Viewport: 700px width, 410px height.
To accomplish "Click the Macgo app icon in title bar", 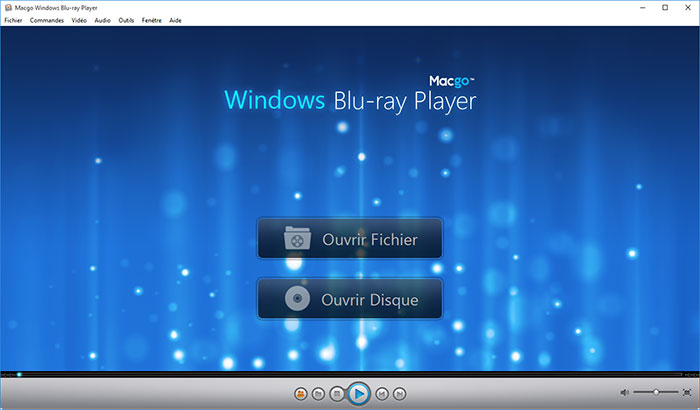I will [x=8, y=8].
